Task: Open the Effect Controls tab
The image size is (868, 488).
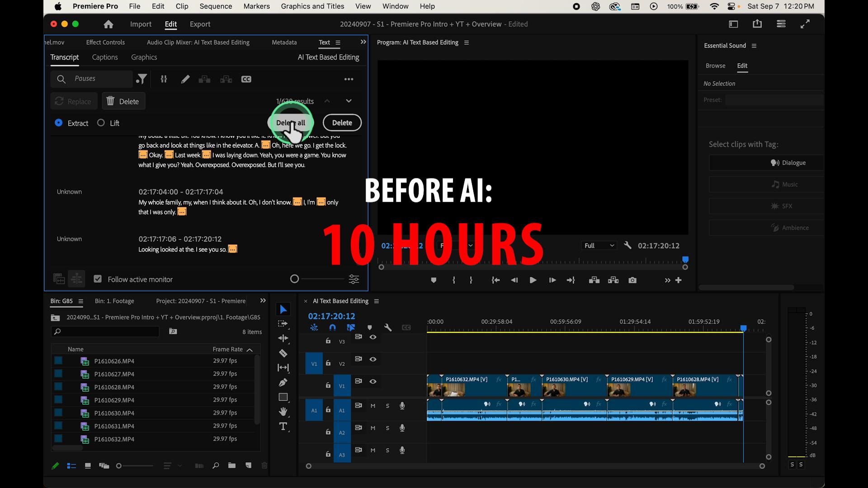Action: click(105, 42)
